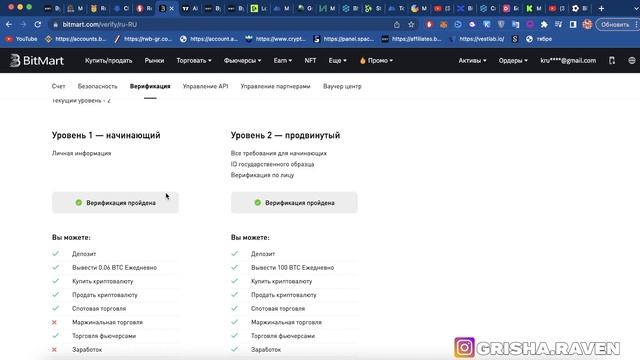Open the language globe icon
The width and height of the screenshot is (640, 360).
click(x=632, y=60)
